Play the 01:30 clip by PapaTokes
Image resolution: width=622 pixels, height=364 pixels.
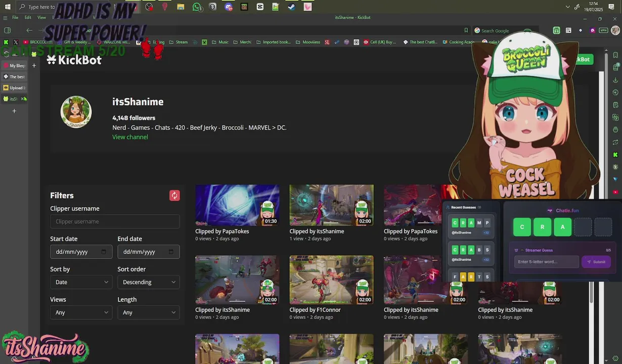click(x=237, y=205)
